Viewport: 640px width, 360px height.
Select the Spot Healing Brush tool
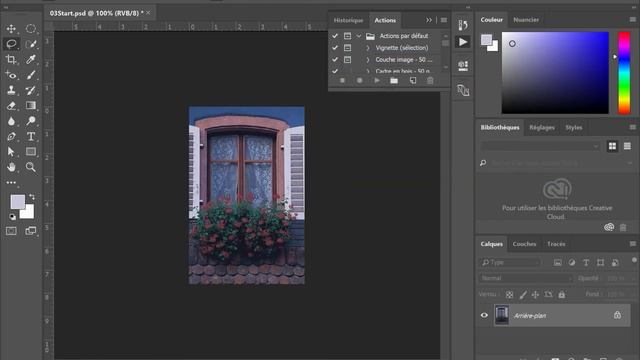[11, 75]
